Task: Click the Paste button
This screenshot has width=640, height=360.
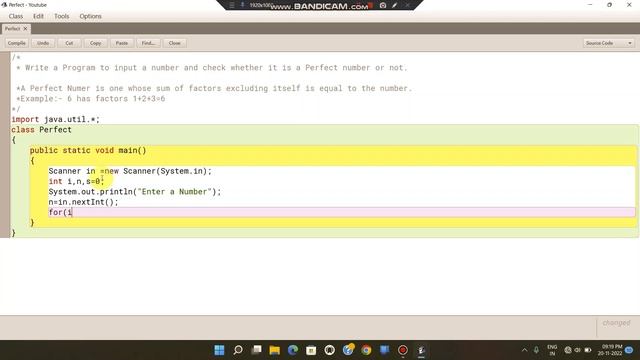Action: click(x=122, y=43)
